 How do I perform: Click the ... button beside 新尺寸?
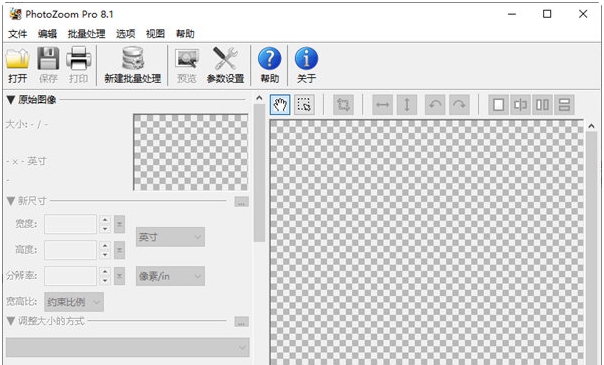pos(242,201)
